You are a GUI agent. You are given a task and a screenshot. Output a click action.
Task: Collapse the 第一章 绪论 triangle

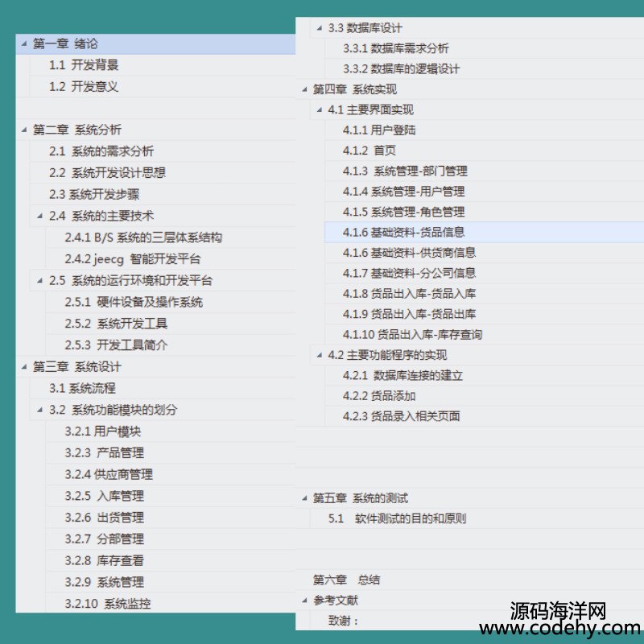24,43
